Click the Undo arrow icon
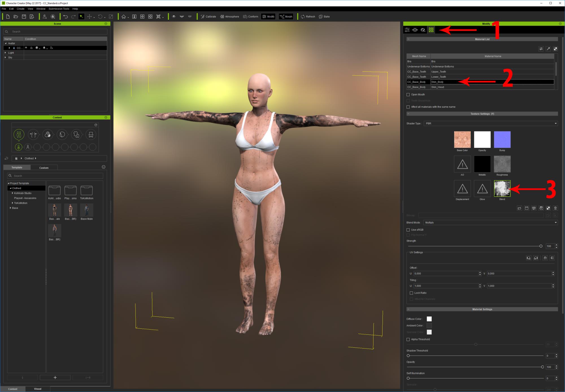The width and height of the screenshot is (565, 392). click(66, 17)
